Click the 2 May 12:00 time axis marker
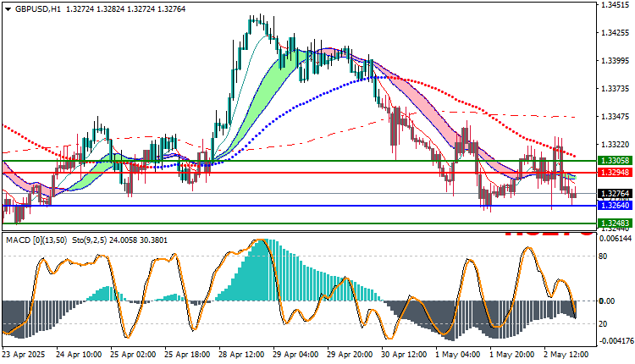Screen dimensions: 635x364 566,355
